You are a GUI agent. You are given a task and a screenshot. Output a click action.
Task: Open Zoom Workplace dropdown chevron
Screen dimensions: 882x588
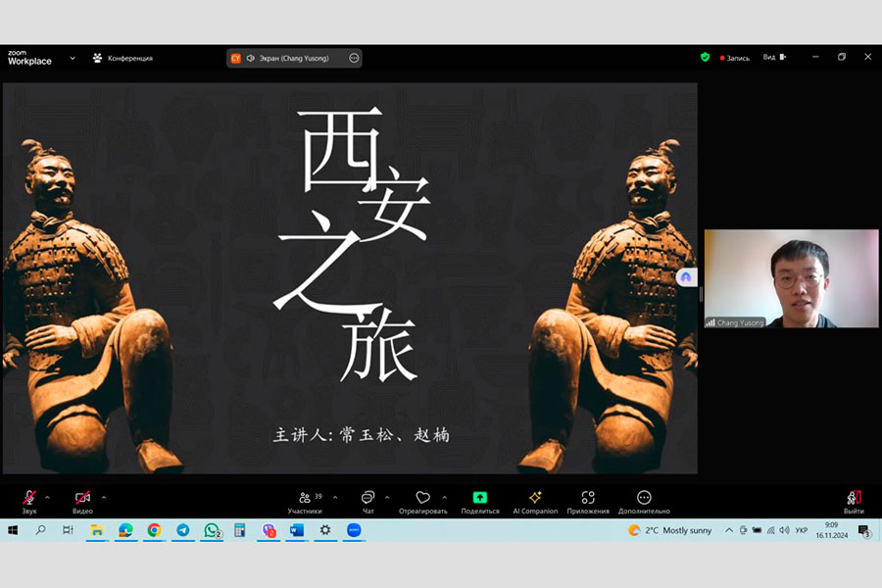(73, 58)
